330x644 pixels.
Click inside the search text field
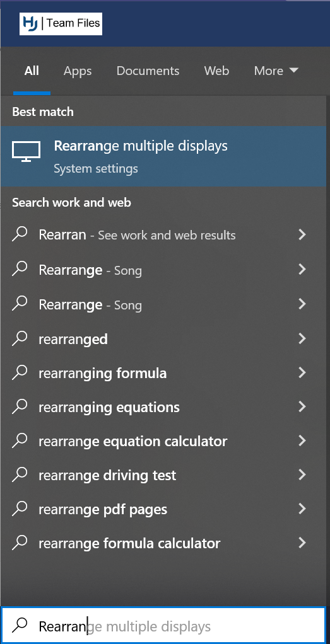point(163,626)
